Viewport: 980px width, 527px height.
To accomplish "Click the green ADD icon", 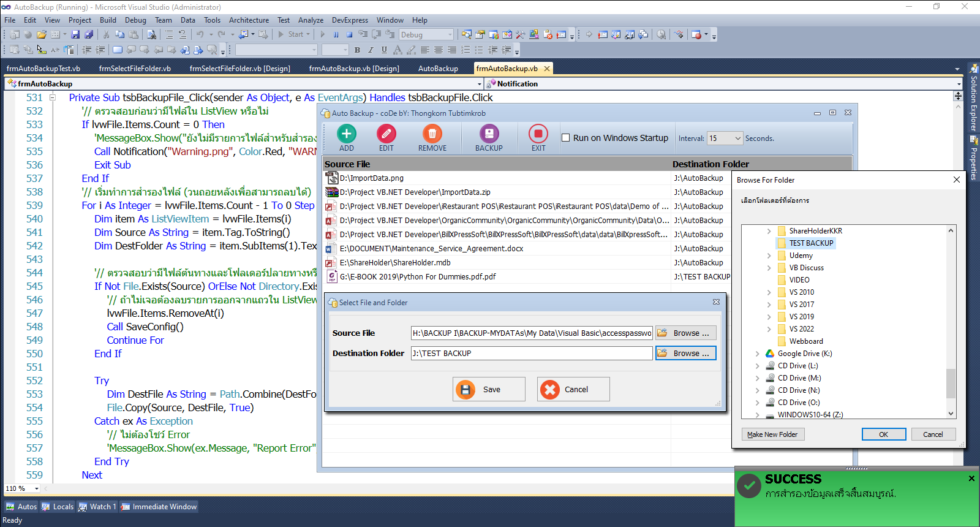I will tap(346, 134).
